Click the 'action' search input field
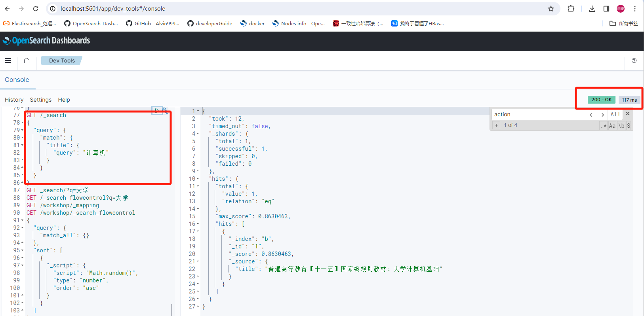This screenshot has height=316, width=644. pyautogui.click(x=539, y=115)
